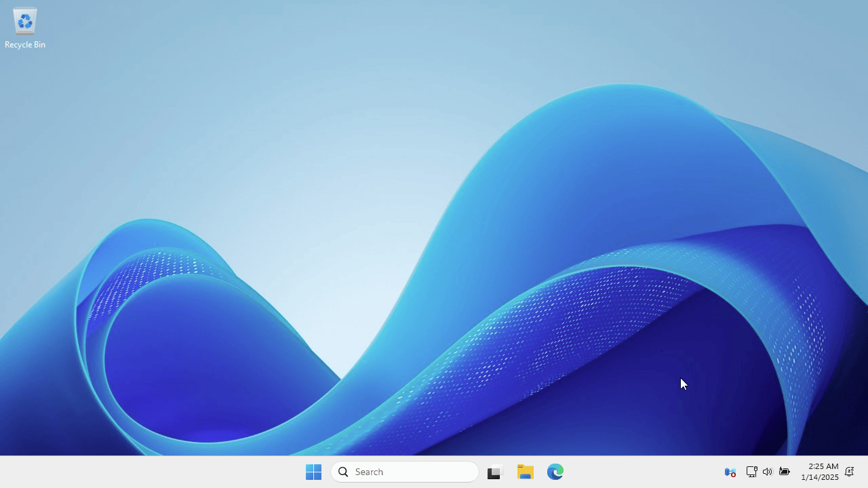Click the battery charging icon
The width and height of the screenshot is (868, 488).
(784, 471)
